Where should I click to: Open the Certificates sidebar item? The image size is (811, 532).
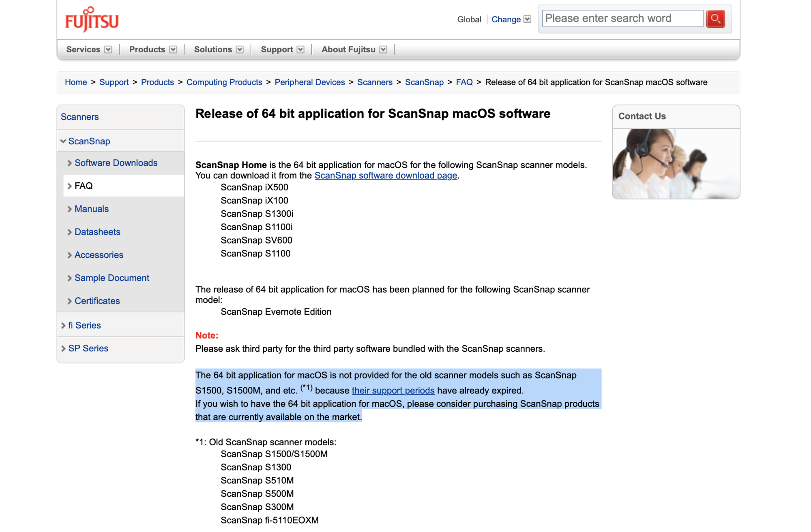click(x=97, y=301)
